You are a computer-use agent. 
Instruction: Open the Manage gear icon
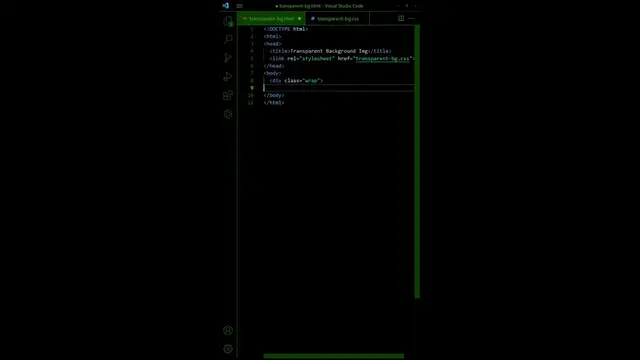(x=228, y=349)
